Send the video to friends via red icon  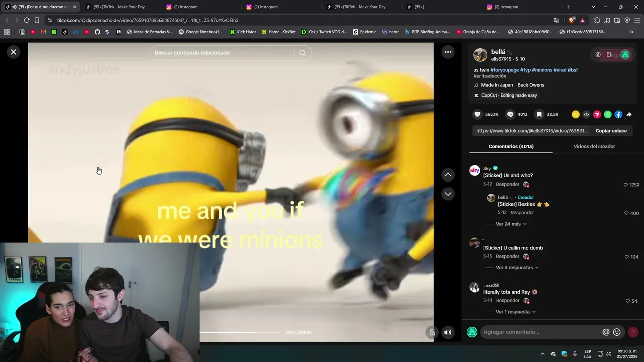coord(597,114)
